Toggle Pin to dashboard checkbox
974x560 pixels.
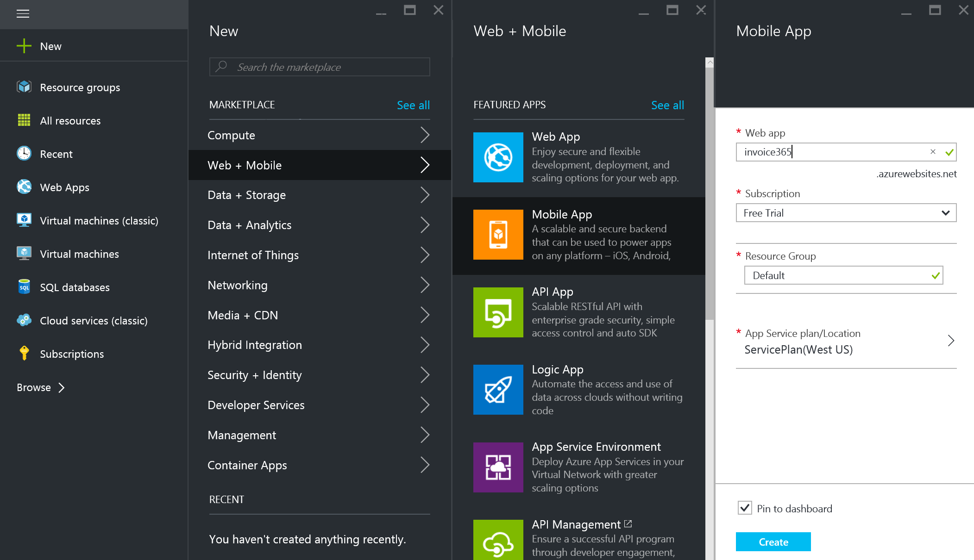[745, 508]
